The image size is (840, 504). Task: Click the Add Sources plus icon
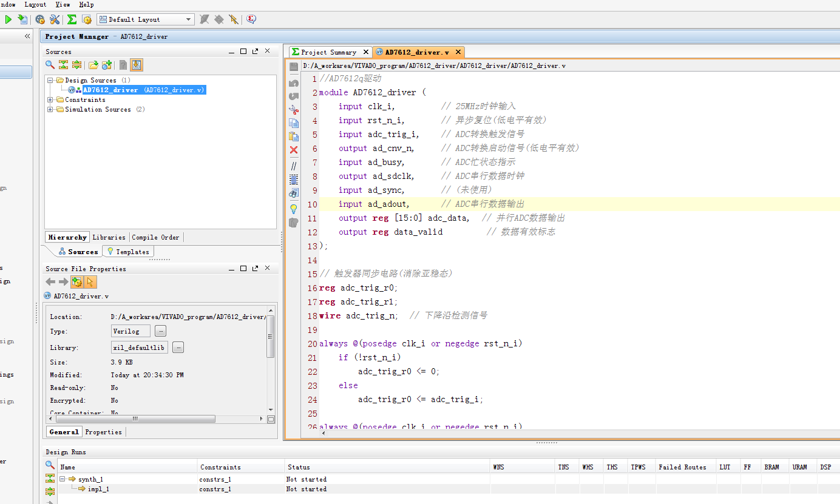pos(107,65)
